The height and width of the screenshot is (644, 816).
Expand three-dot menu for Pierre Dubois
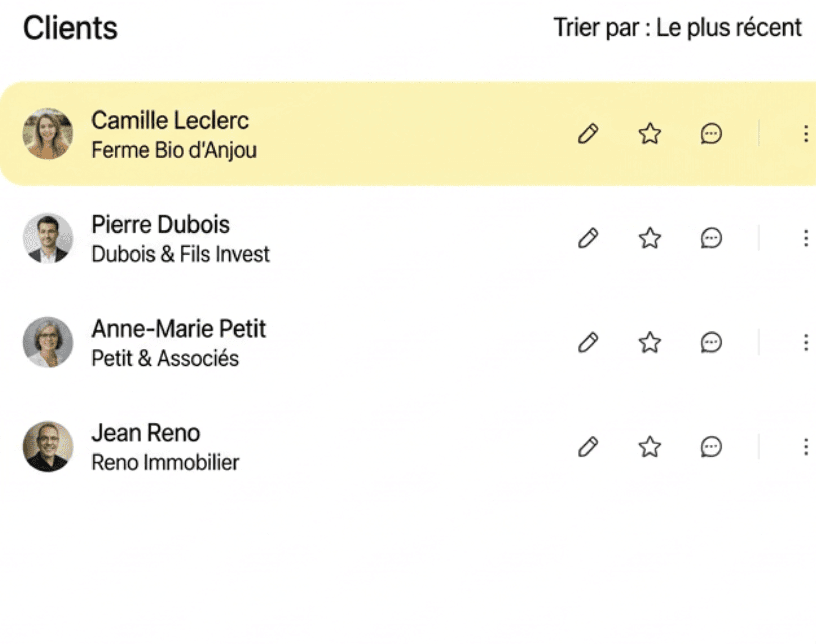[x=806, y=238]
